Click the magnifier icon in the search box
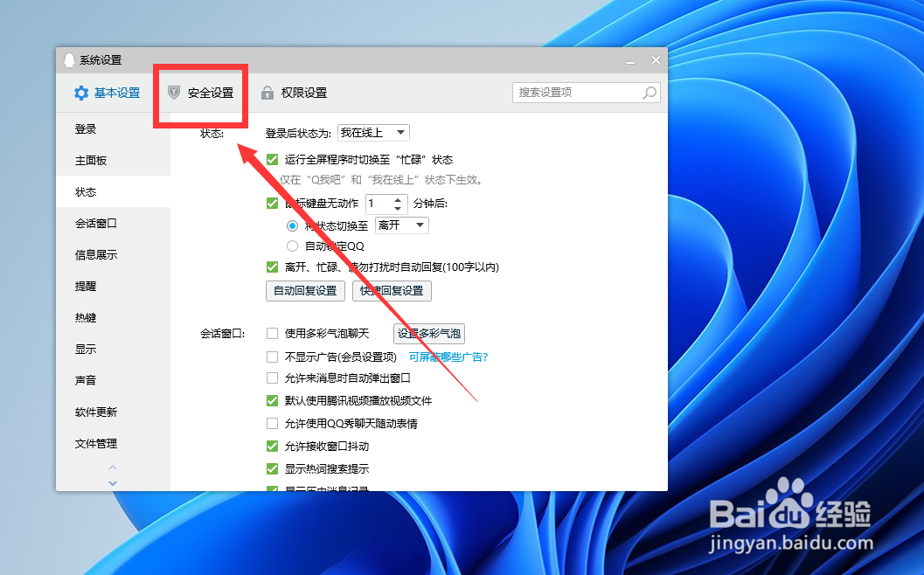924x575 pixels. pyautogui.click(x=648, y=92)
